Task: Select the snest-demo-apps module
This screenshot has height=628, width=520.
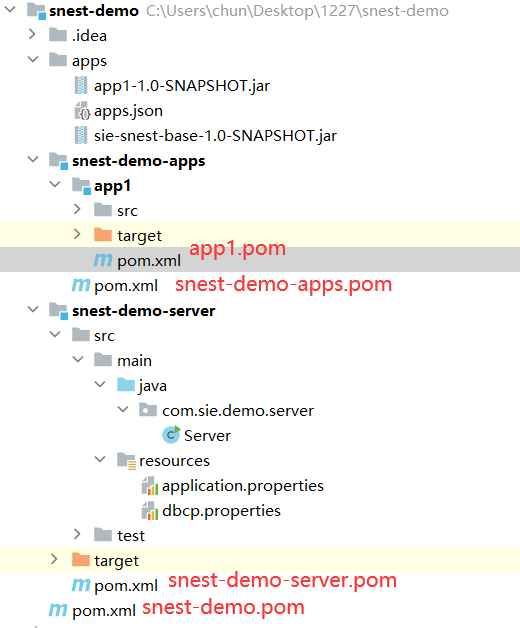Action: [139, 161]
